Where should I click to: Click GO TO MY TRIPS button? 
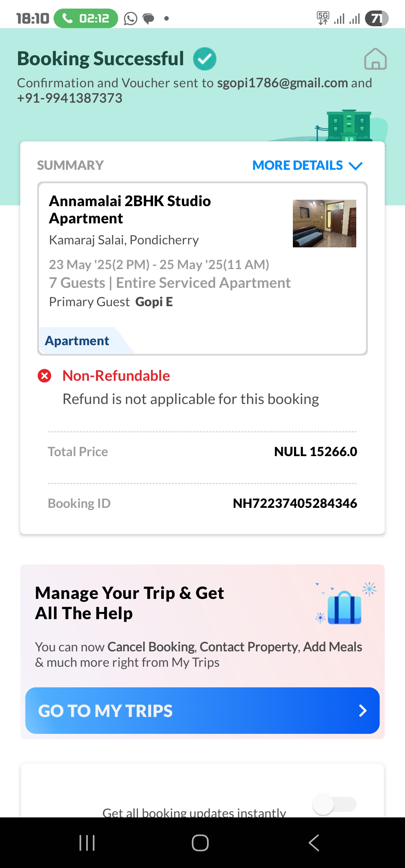coord(202,711)
